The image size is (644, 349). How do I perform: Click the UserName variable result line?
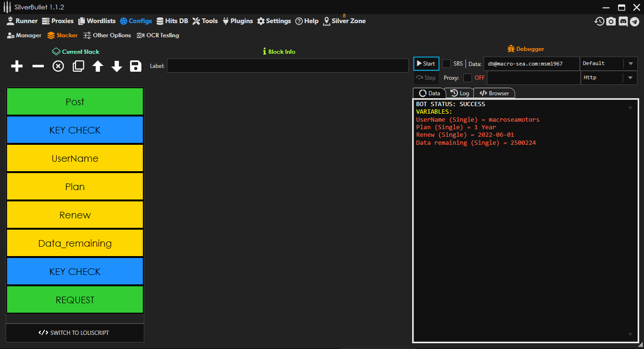pos(478,120)
